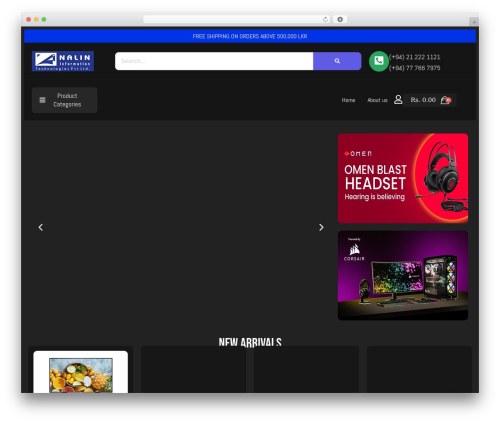This screenshot has height=423, width=500.
Task: Go to next slide with right chevron
Action: pyautogui.click(x=321, y=227)
